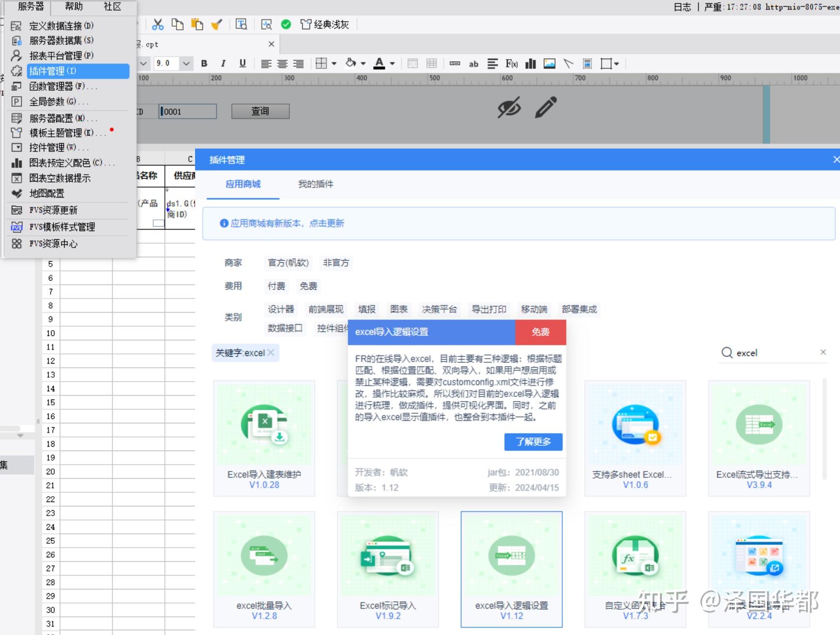840x635 pixels.
Task: Expand font color A dropdown arrow
Action: (392, 64)
